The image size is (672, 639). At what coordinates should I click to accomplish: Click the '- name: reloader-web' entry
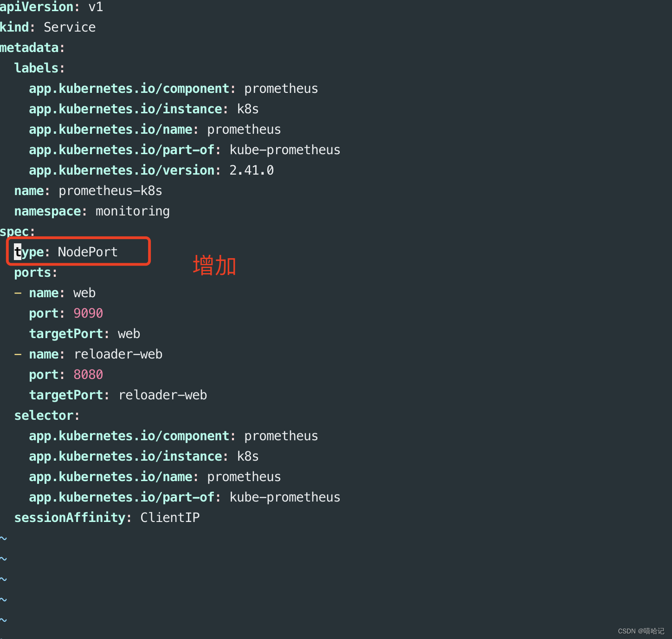(x=88, y=354)
